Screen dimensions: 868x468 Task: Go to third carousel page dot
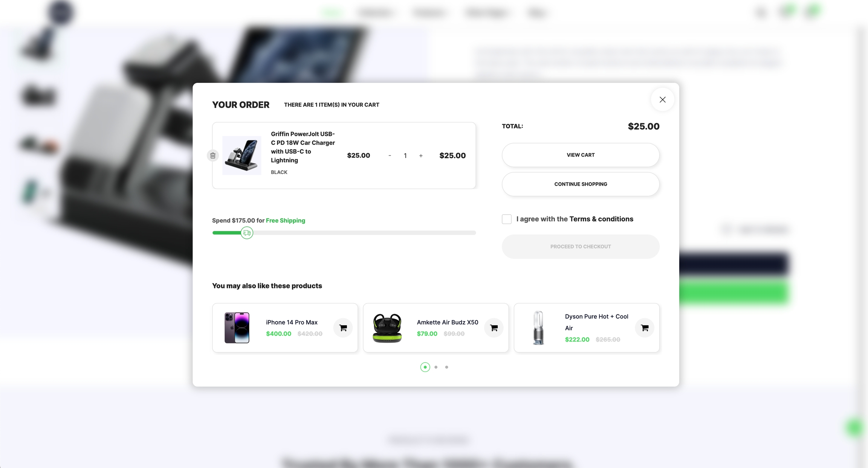[446, 367]
